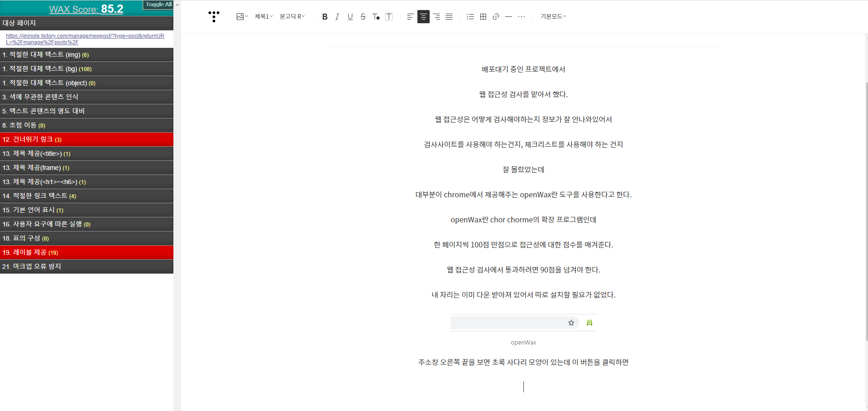Open the 기본모드 editor mode dropdown
The width and height of the screenshot is (868, 411).
pyautogui.click(x=553, y=16)
